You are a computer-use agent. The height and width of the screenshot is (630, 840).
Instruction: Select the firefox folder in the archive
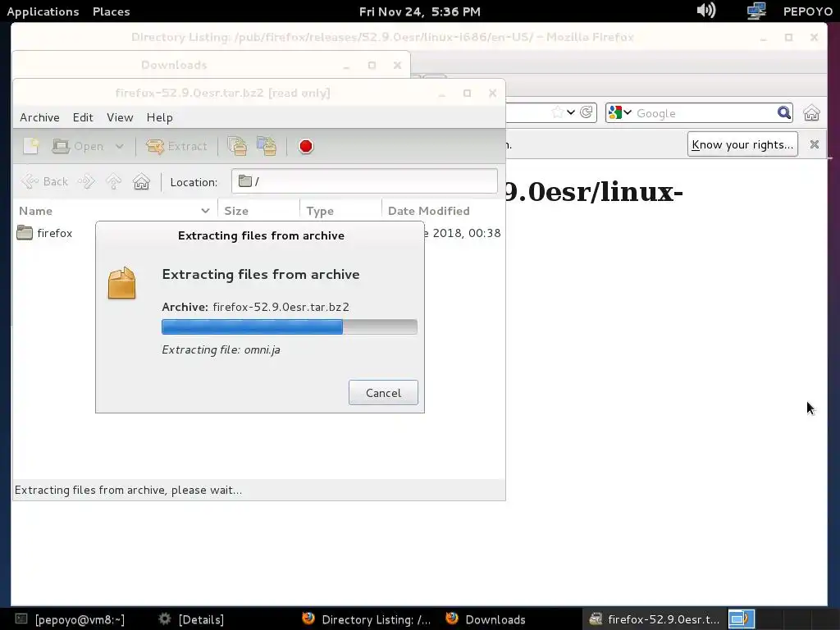[44, 233]
